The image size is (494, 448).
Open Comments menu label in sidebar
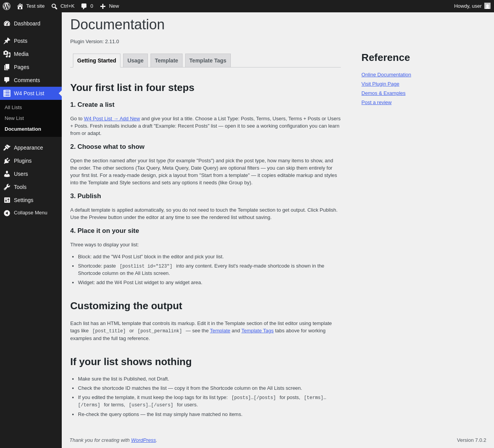point(27,80)
